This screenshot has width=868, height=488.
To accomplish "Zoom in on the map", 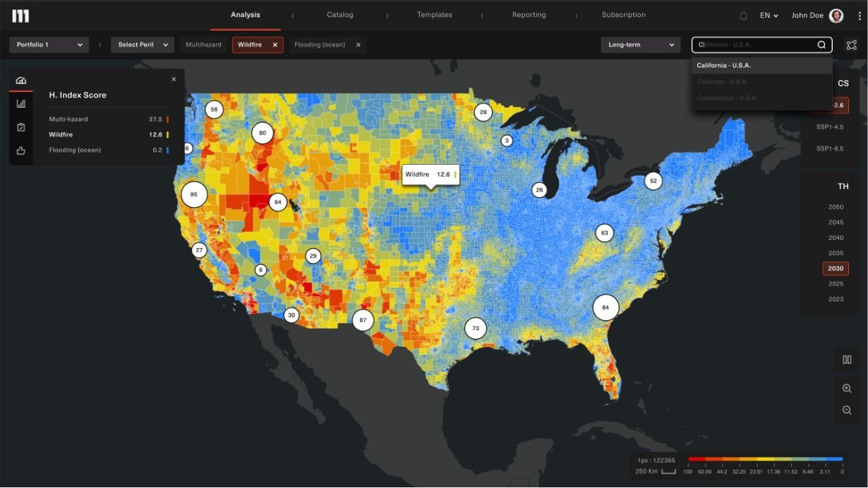I will click(x=846, y=388).
